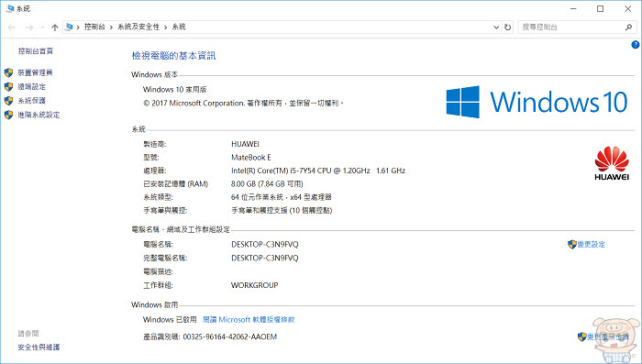Click the 變更產品金鑰 link
Image resolution: width=642 pixels, height=364 pixels.
click(x=608, y=337)
